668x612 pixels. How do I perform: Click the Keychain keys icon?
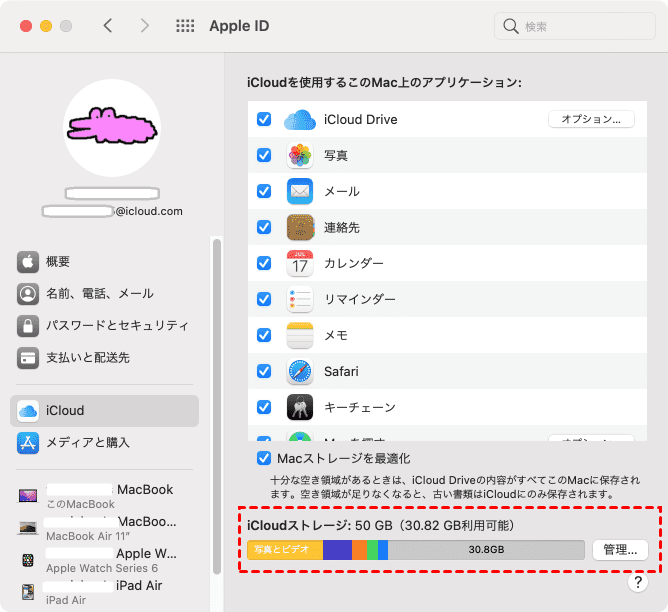click(x=300, y=407)
